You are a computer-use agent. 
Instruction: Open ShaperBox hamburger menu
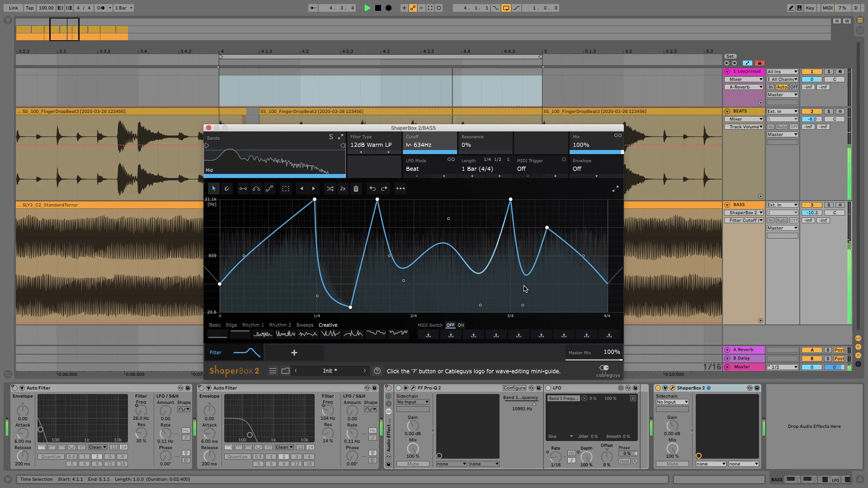coord(273,371)
